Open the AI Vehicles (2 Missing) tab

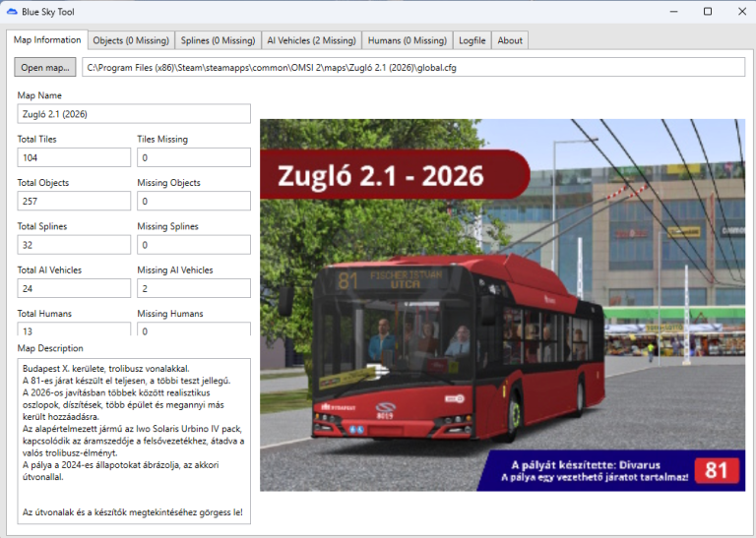[311, 40]
